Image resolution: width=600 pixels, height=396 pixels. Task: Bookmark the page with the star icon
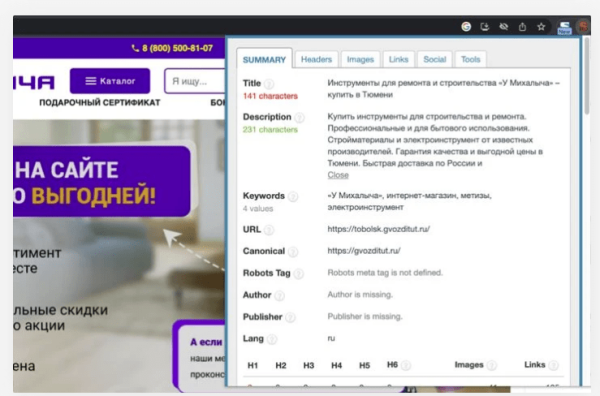(x=541, y=26)
